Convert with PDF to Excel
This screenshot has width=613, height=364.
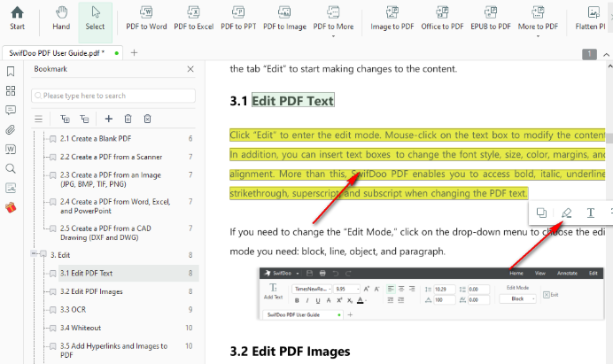click(x=193, y=19)
